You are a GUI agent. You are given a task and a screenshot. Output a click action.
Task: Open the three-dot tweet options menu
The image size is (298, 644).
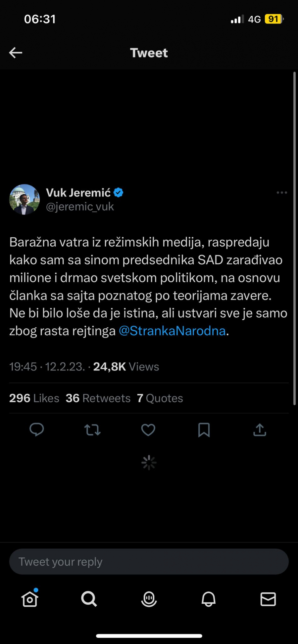pyautogui.click(x=282, y=192)
